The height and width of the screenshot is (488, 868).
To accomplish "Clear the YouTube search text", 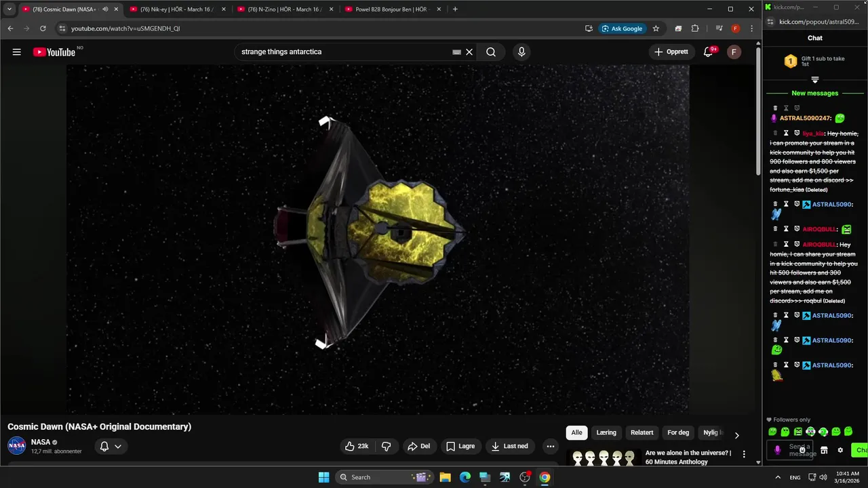I will (469, 52).
